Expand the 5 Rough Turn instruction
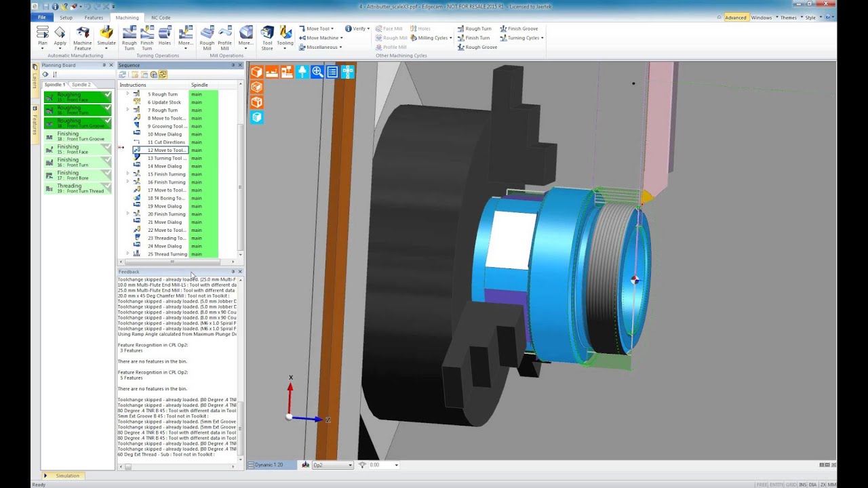The image size is (868, 488). click(127, 94)
